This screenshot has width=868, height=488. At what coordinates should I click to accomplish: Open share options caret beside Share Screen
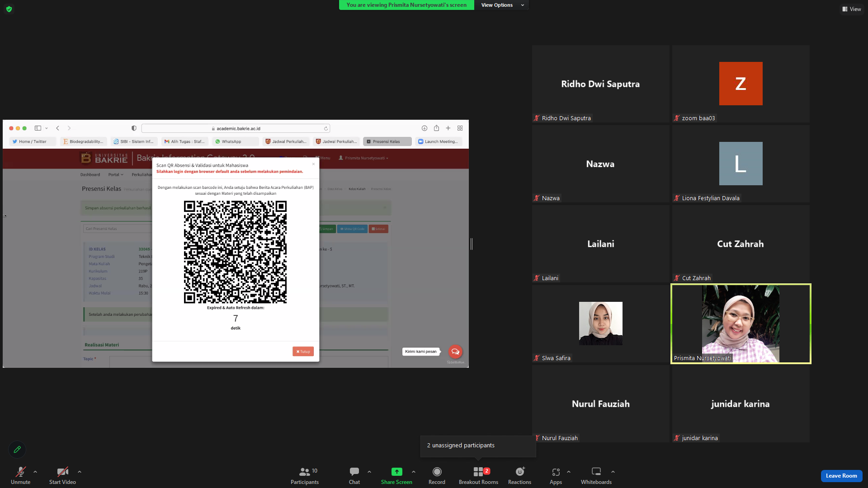pyautogui.click(x=414, y=472)
